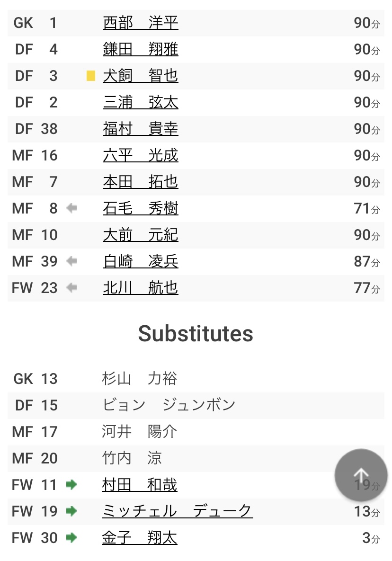The width and height of the screenshot is (392, 561).
Task: Click grey arrow beside MF 39
Action: (x=71, y=261)
